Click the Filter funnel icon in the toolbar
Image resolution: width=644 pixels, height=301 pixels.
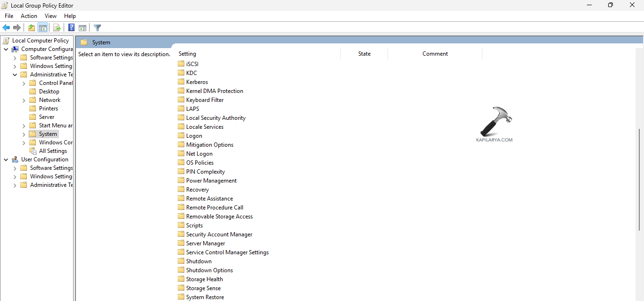point(98,28)
